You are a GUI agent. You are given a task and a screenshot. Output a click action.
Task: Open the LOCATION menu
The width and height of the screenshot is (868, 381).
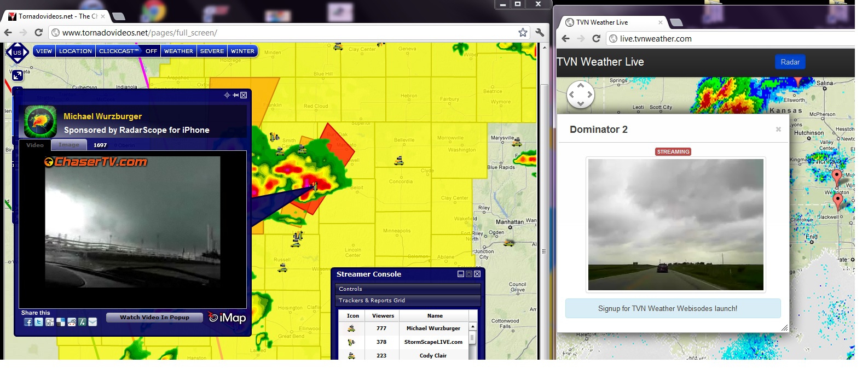(76, 51)
